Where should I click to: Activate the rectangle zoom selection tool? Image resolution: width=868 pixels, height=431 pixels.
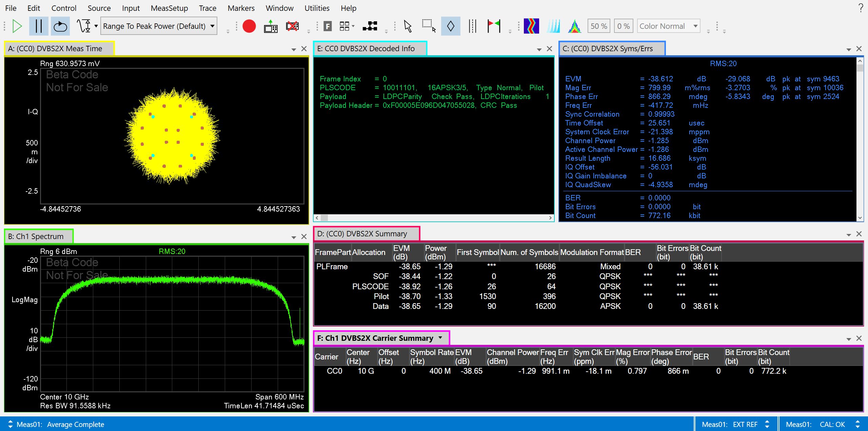coord(428,26)
